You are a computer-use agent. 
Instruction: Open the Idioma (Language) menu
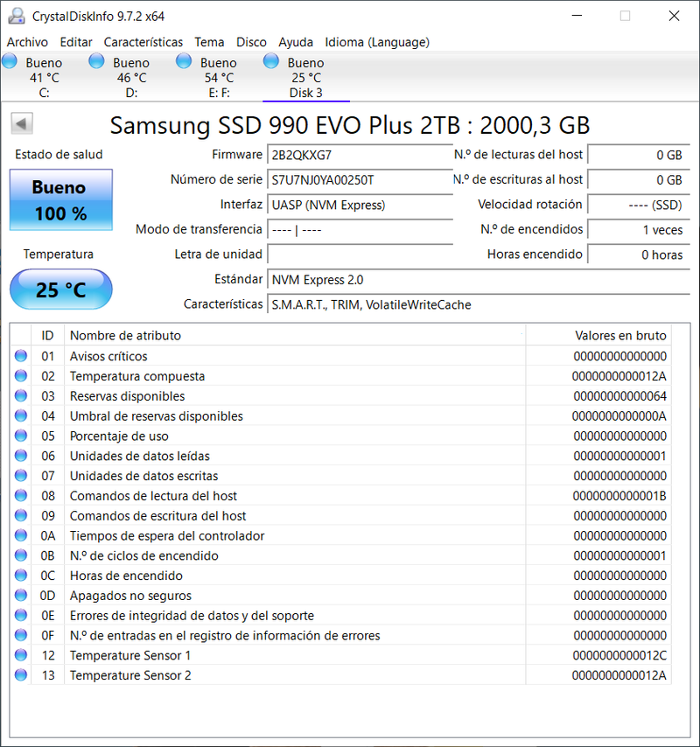[377, 42]
